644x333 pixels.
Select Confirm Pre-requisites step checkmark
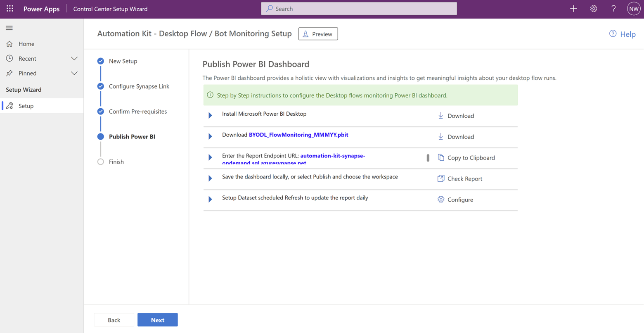tap(100, 112)
